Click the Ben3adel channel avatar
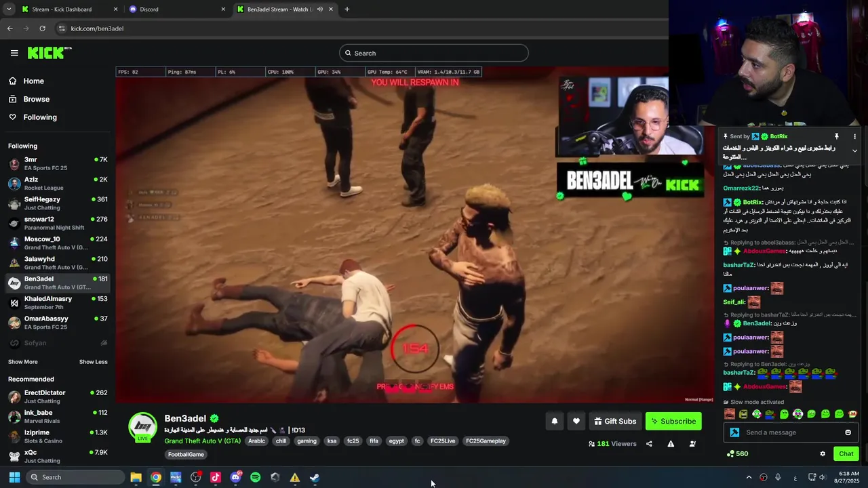Viewport: 868px width, 488px height. (x=143, y=427)
